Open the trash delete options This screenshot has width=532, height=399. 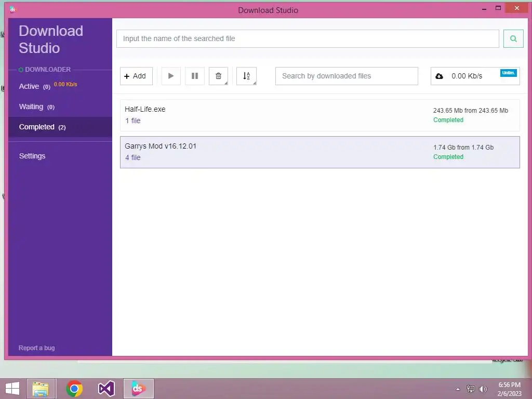219,76
